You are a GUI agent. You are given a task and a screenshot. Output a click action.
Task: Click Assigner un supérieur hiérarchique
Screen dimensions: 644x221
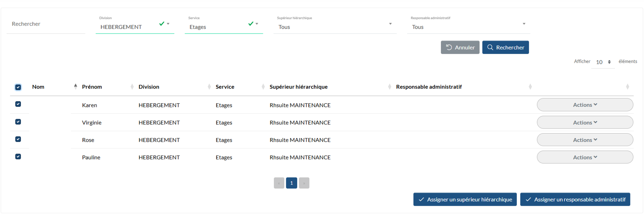[465, 199]
